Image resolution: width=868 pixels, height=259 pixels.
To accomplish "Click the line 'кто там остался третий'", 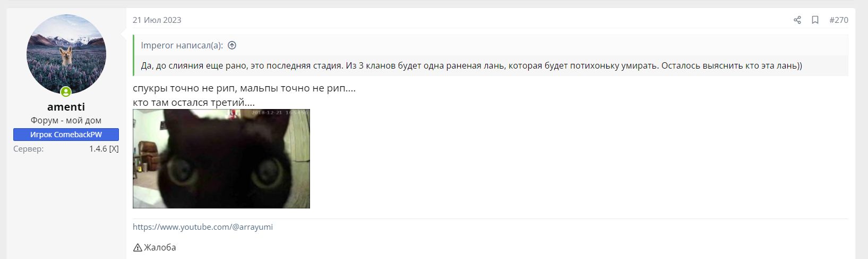I will click(x=194, y=102).
